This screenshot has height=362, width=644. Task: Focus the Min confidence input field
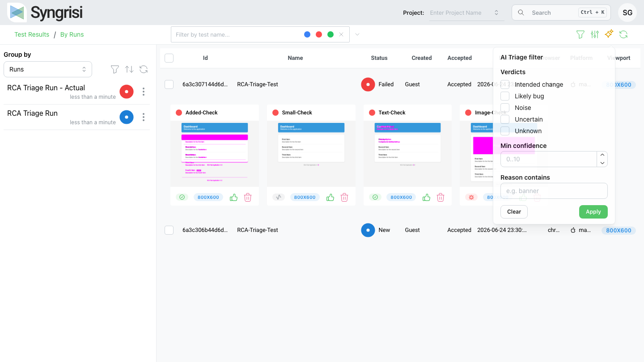coord(549,159)
